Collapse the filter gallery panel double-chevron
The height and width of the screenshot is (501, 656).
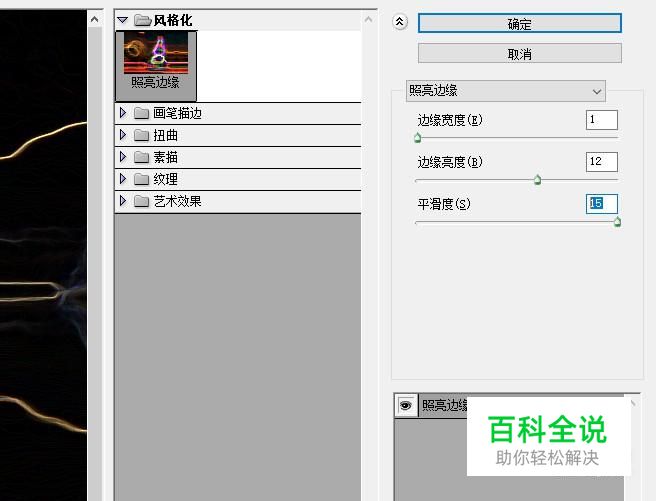pyautogui.click(x=400, y=22)
